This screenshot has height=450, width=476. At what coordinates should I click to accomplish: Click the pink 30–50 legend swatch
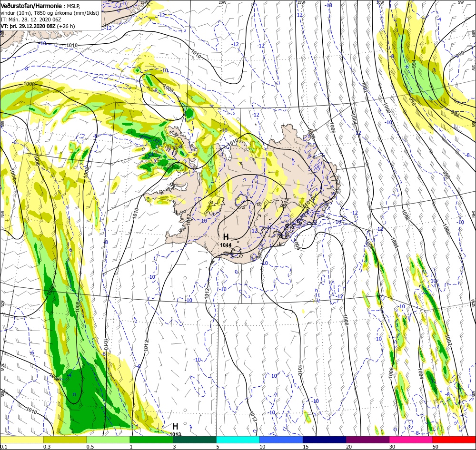point(411,439)
